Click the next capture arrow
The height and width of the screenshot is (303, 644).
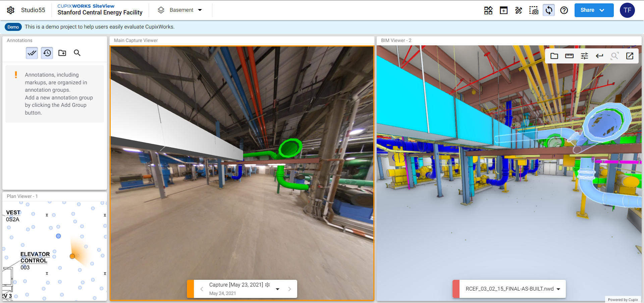[x=289, y=289]
